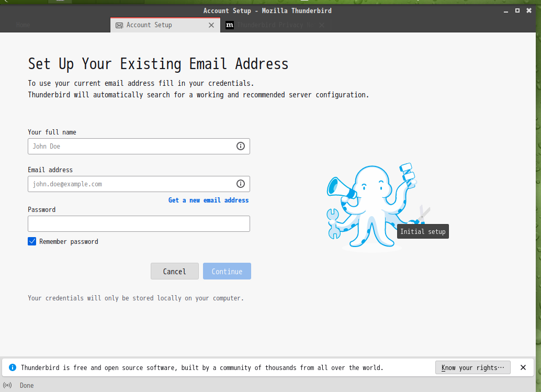Click the info icon in email address field
This screenshot has width=541, height=392.
241,184
